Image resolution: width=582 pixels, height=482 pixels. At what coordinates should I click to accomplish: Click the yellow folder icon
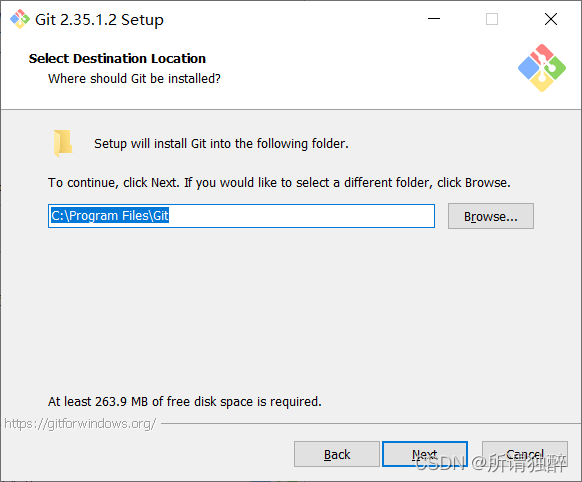click(x=63, y=143)
